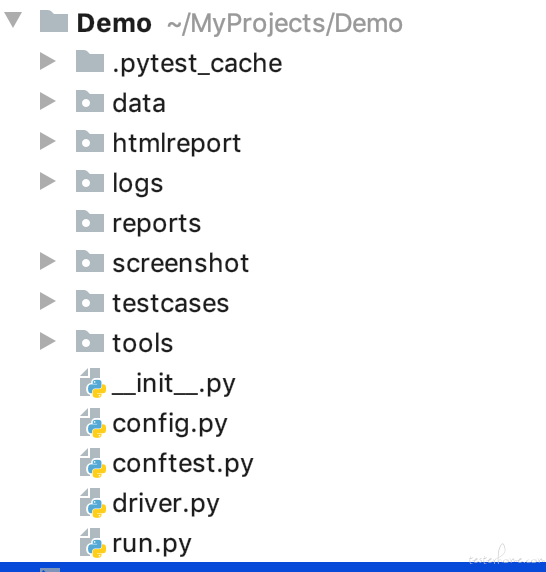Expand the screenshot folder arrow

48,261
